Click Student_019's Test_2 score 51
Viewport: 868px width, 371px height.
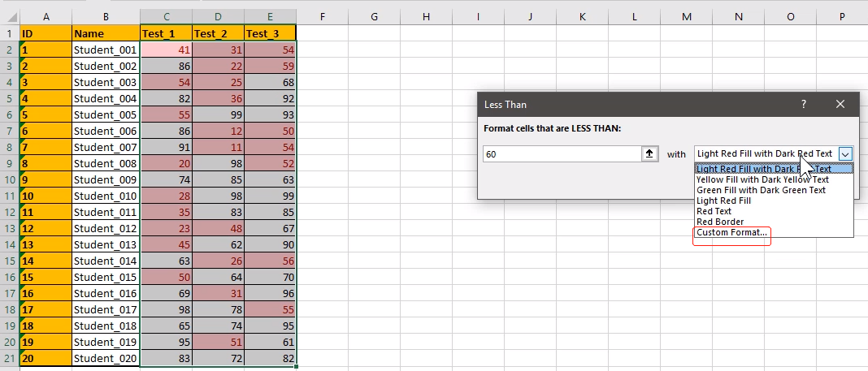click(x=218, y=343)
